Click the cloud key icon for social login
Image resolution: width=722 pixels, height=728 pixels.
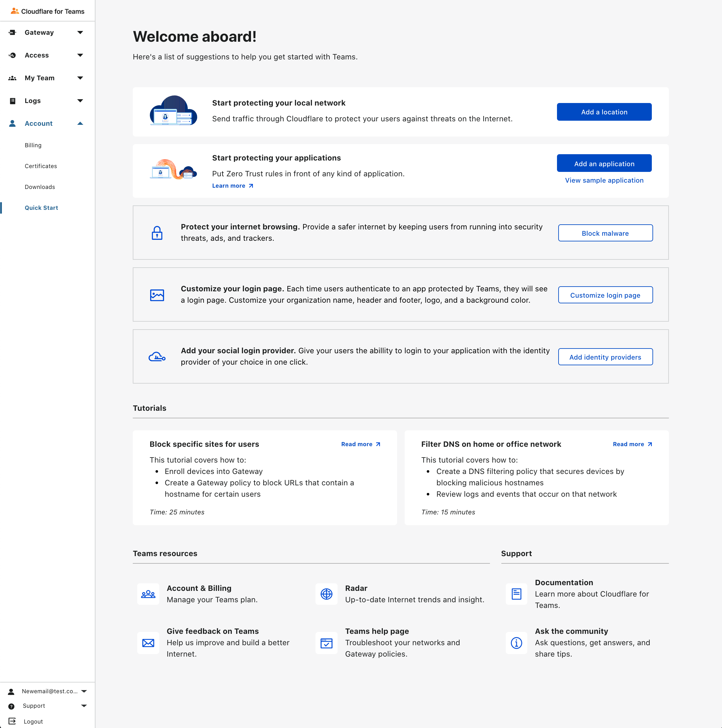point(157,356)
